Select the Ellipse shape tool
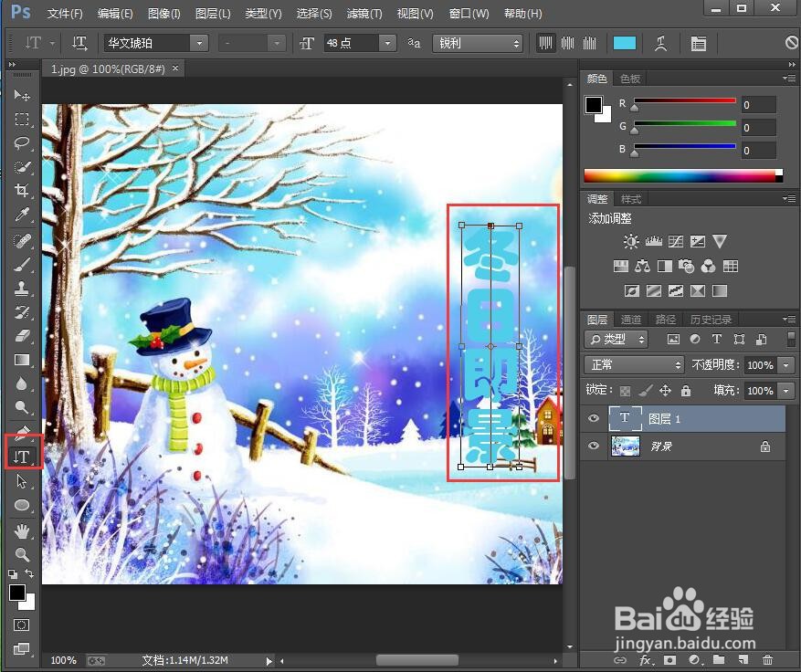This screenshot has width=801, height=672. (x=21, y=505)
